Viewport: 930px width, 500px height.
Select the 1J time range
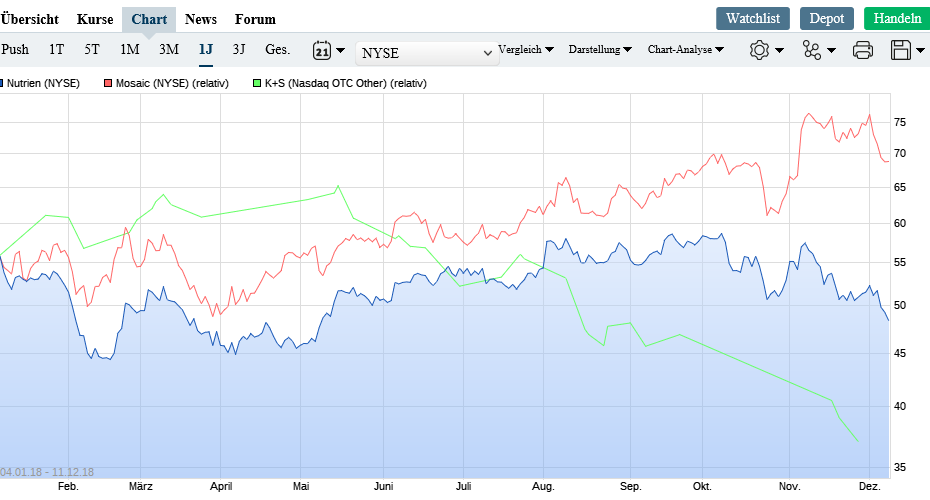pos(206,49)
